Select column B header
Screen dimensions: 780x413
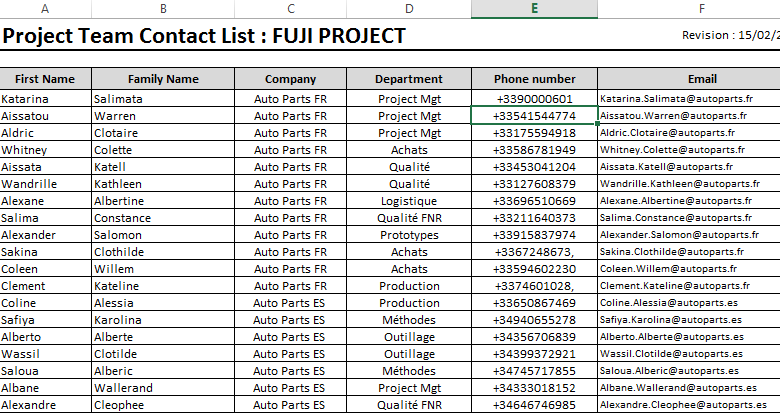pyautogui.click(x=163, y=9)
